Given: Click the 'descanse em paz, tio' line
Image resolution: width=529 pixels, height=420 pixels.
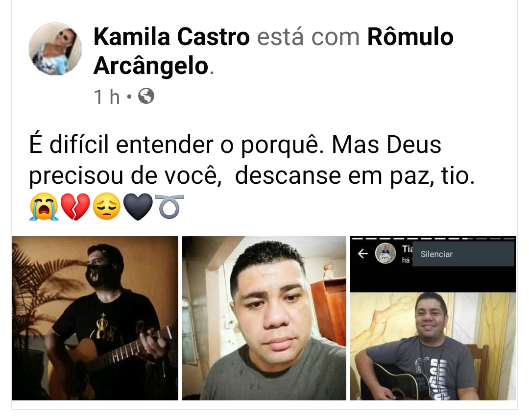Looking at the screenshot, I should pyautogui.click(x=355, y=176).
